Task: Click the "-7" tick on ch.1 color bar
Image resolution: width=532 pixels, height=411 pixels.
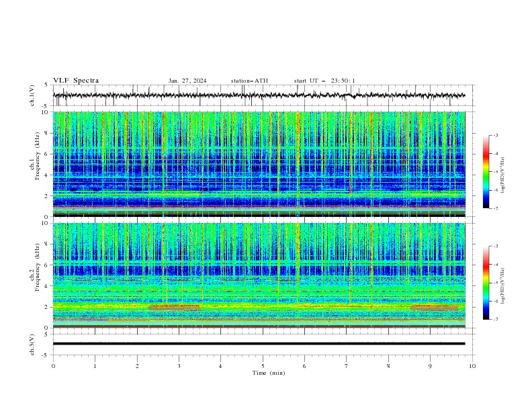Action: pos(496,208)
